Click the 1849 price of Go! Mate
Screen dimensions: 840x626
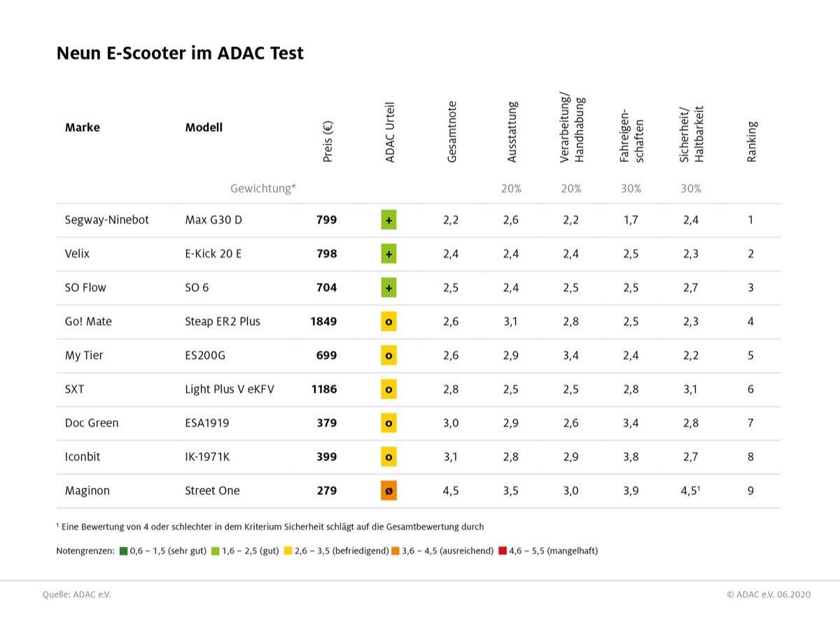tap(323, 321)
